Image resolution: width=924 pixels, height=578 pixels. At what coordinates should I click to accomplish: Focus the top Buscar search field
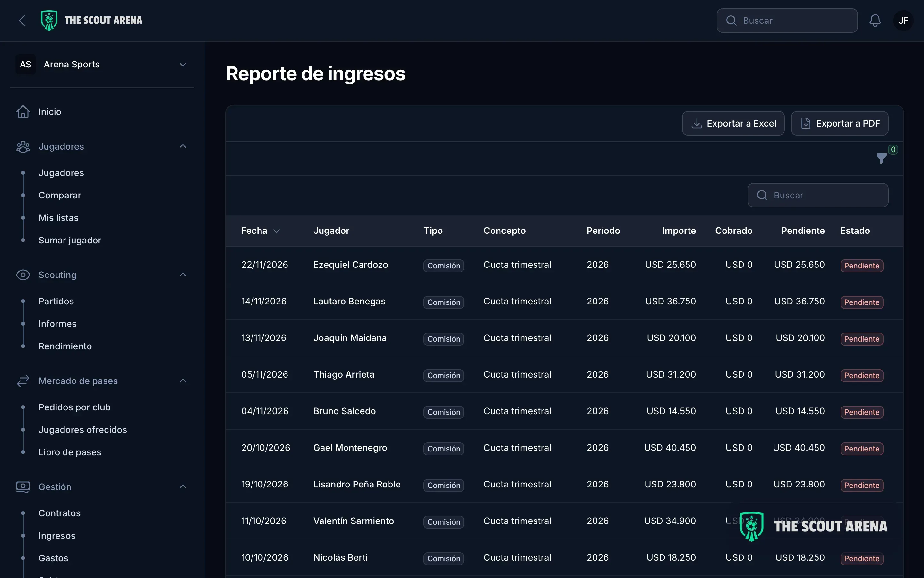pos(787,21)
